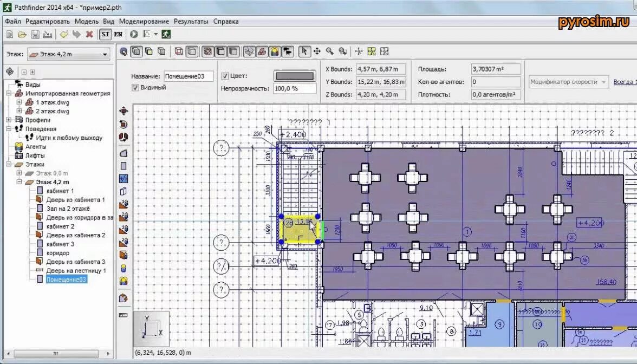The height and width of the screenshot is (364, 637).
Task: Click the Непрозрачность value field
Action: click(x=295, y=88)
